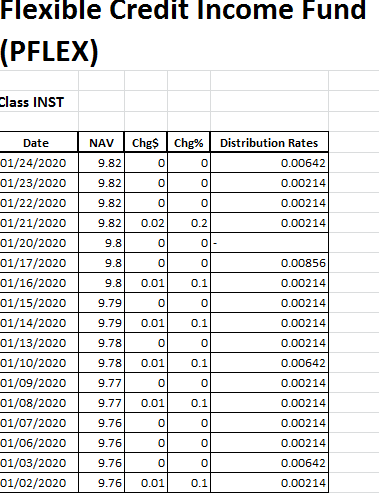This screenshot has height=493, width=379.
Task: Select Chg% 0.1 in the 01/10/2020 row
Action: 189,363
